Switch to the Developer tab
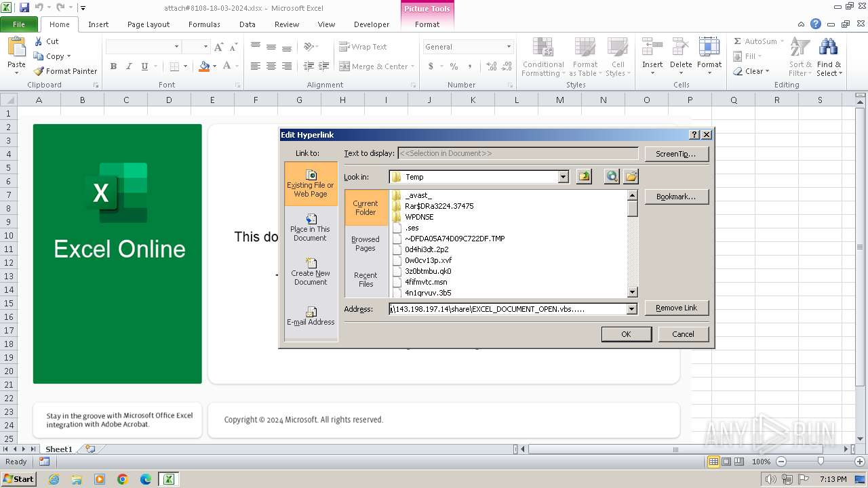Image resolution: width=868 pixels, height=488 pixels. (372, 24)
